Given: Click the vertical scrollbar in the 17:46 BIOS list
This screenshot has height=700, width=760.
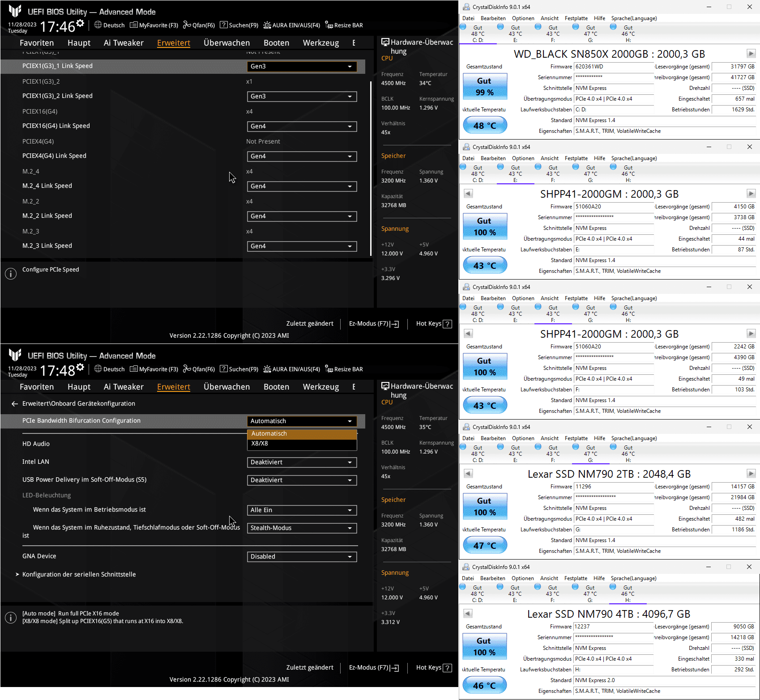Looking at the screenshot, I should click(x=371, y=168).
